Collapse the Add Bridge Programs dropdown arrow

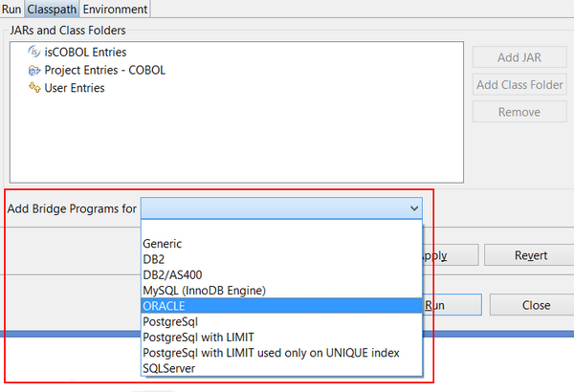click(413, 207)
